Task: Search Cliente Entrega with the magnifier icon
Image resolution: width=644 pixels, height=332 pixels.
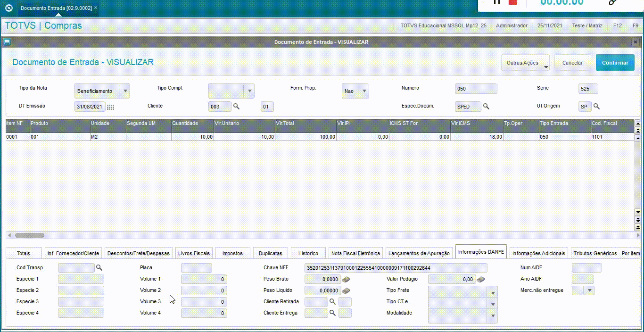Action: (332, 313)
